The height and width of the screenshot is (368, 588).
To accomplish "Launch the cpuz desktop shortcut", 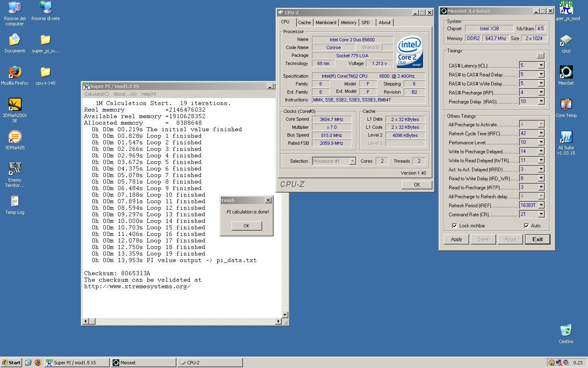I will coord(566,43).
